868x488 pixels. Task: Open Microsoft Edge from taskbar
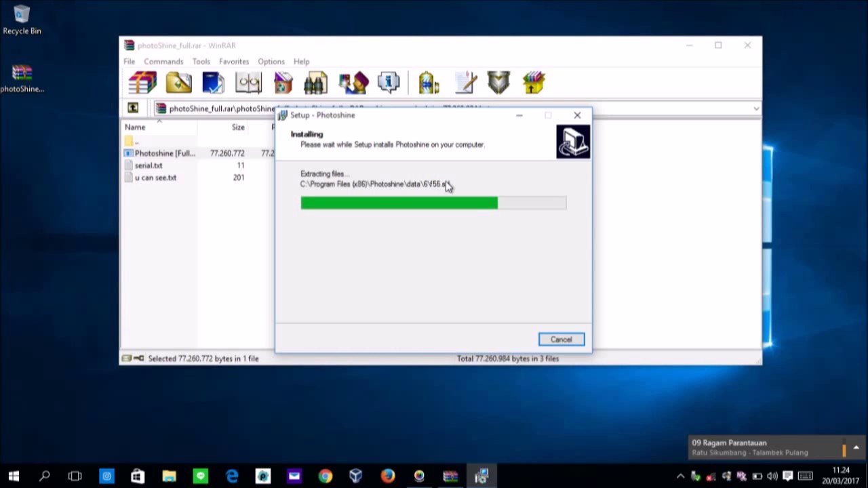click(231, 476)
